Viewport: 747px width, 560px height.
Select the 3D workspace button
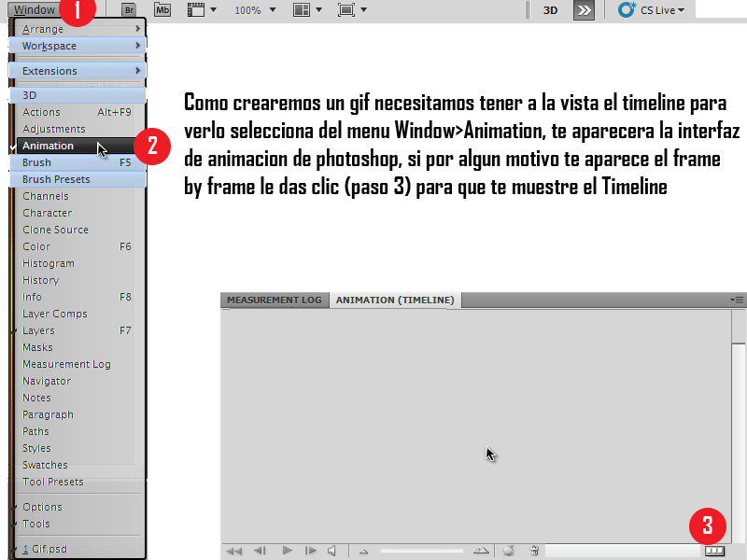coord(550,10)
